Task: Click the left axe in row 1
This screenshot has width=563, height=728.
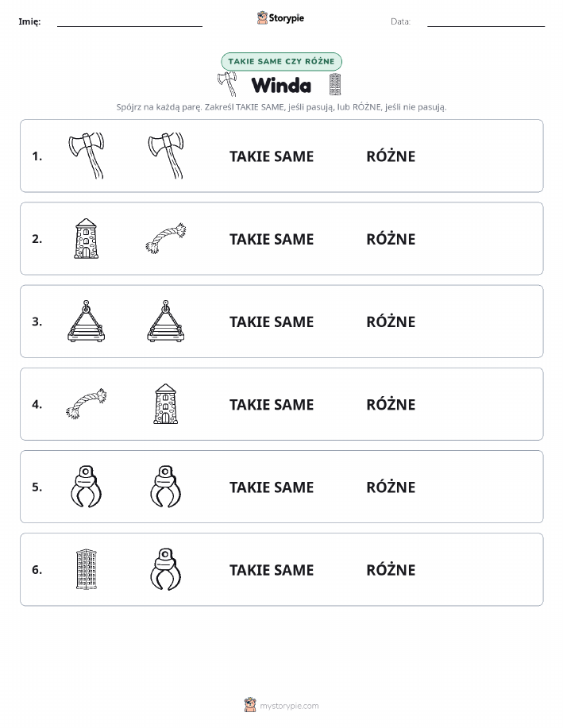Action: [87, 156]
